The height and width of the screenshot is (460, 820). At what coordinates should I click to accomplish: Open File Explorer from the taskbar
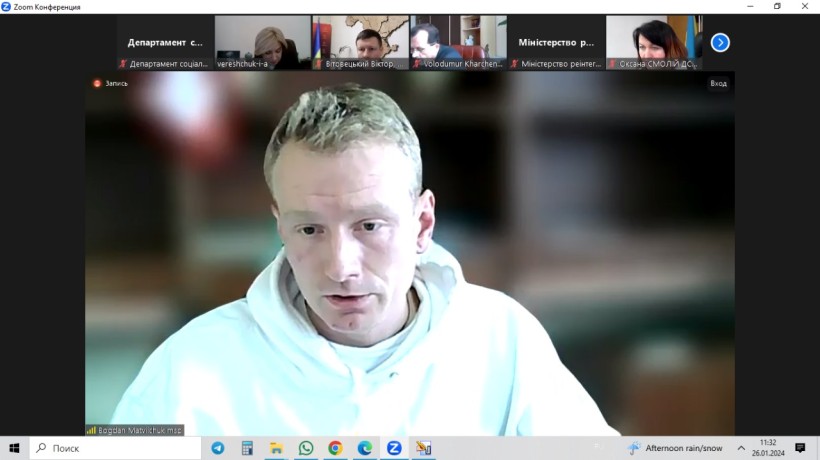[x=276, y=448]
